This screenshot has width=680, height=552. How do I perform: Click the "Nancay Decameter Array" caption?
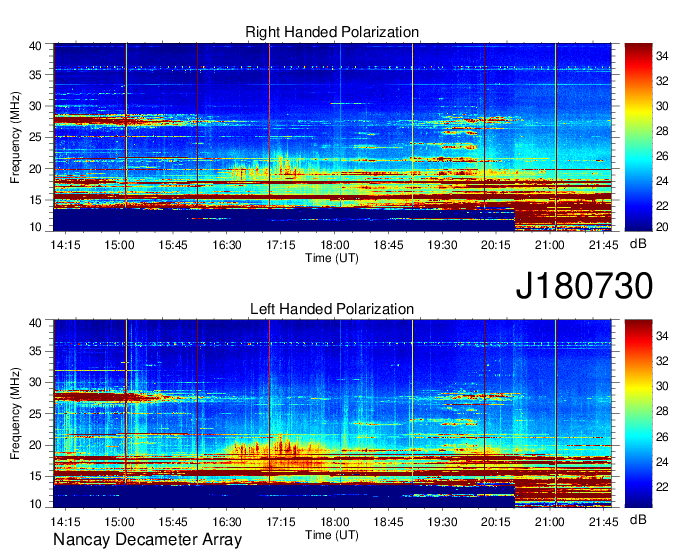pyautogui.click(x=147, y=539)
